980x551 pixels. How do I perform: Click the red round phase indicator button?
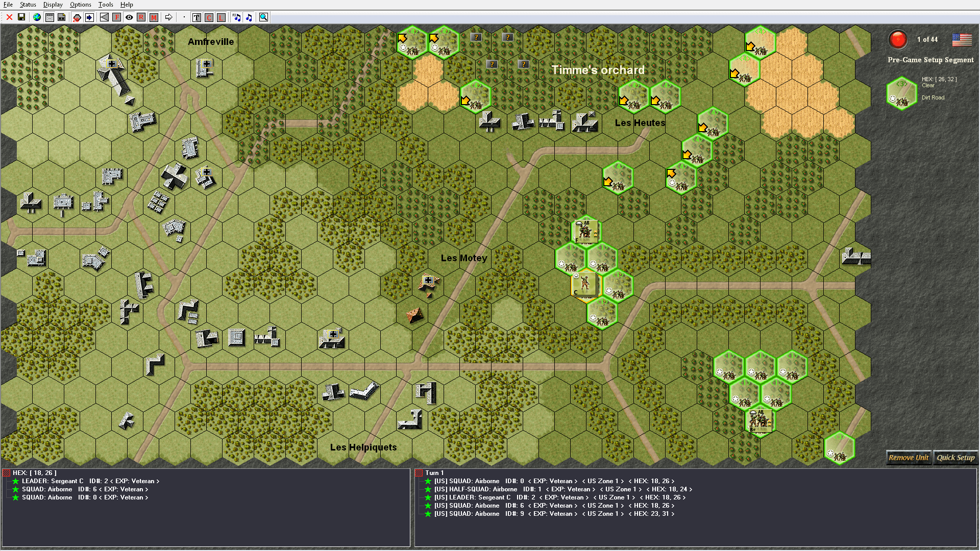[x=897, y=39]
